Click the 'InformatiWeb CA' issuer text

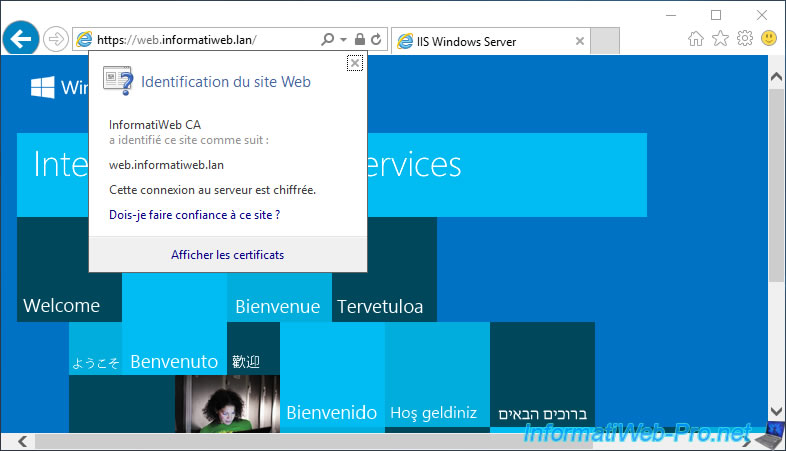pos(155,125)
